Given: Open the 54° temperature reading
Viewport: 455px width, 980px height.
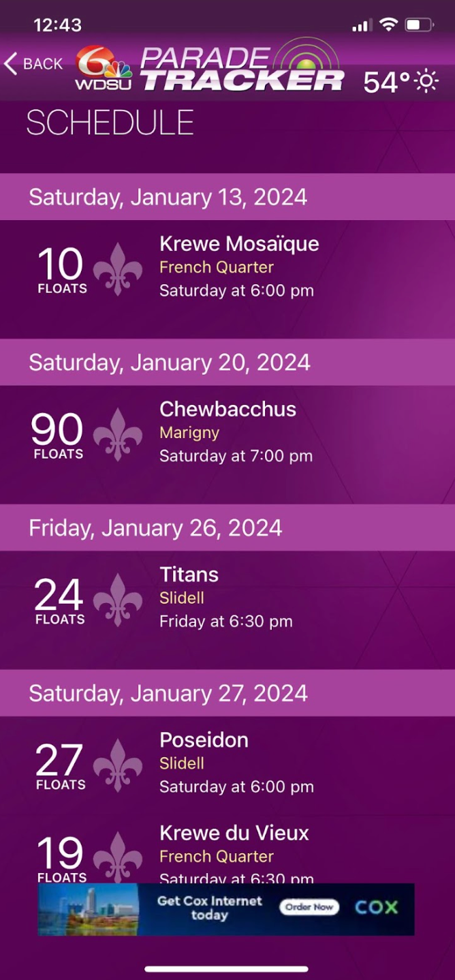Looking at the screenshot, I should coord(386,82).
